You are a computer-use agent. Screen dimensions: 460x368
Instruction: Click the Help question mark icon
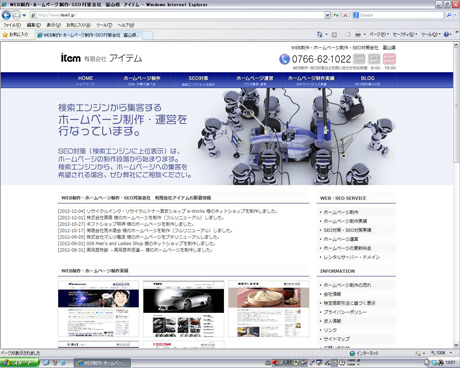pyautogui.click(x=447, y=34)
